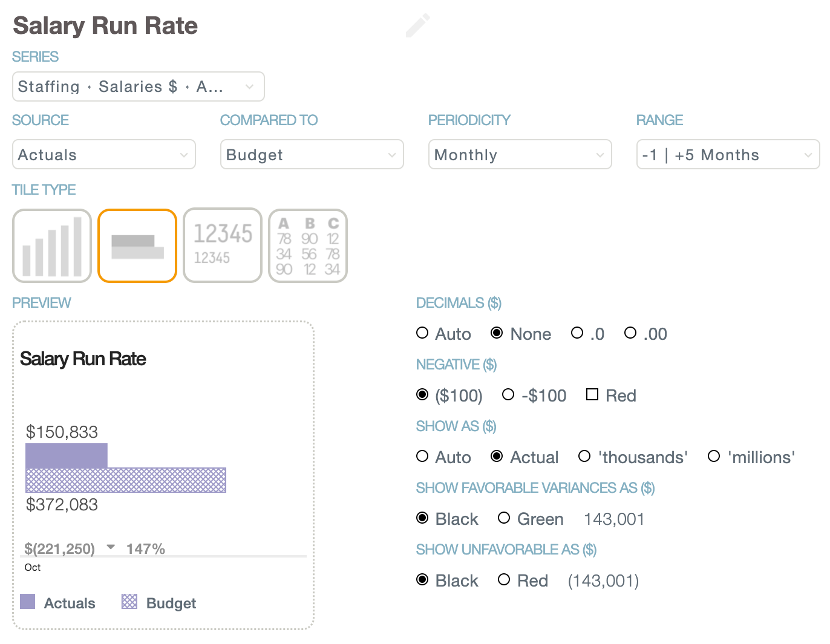Click the Budget hatched legend swatch
Viewport: 830px width, 644px height.
(129, 601)
